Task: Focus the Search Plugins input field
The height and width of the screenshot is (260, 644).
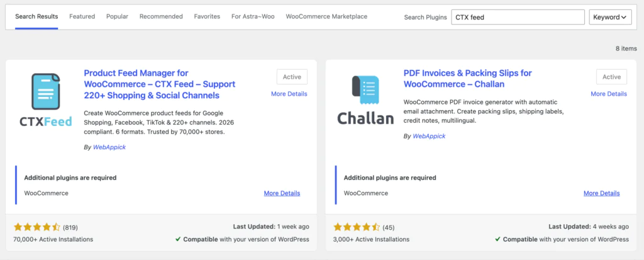Action: 518,17
